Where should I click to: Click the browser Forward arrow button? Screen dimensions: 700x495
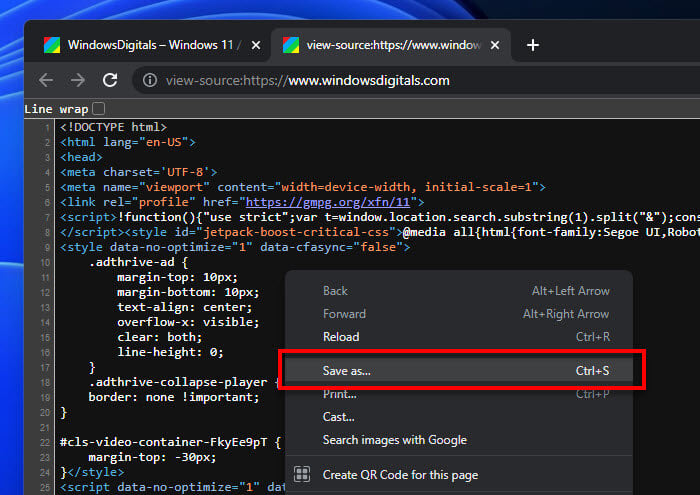tap(78, 80)
